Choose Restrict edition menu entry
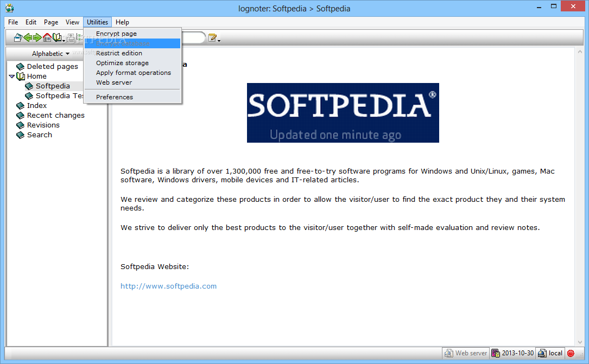 [x=132, y=53]
